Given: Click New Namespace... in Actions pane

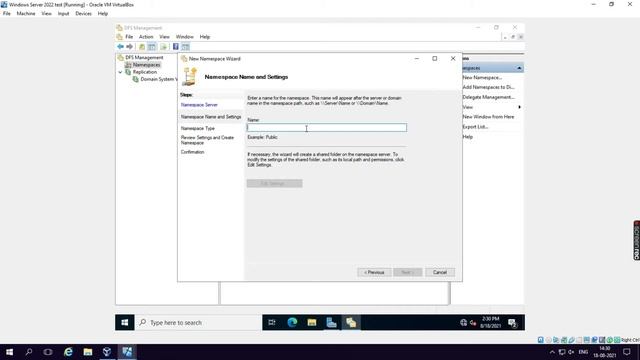Looking at the screenshot, I should pyautogui.click(x=482, y=78).
